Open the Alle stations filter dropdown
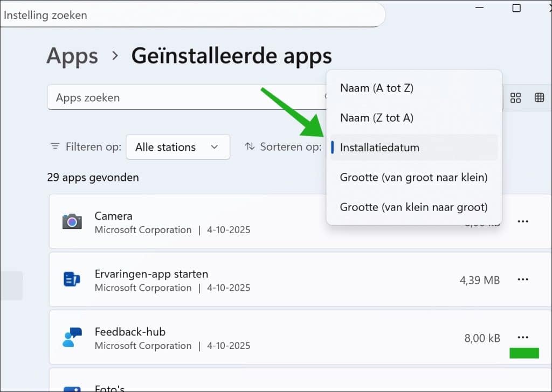 point(177,147)
